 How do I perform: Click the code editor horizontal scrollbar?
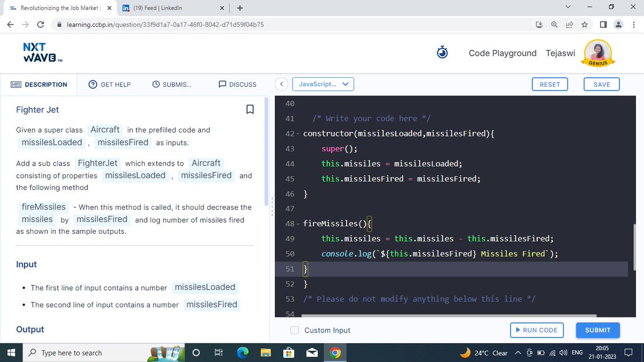[x=449, y=316]
